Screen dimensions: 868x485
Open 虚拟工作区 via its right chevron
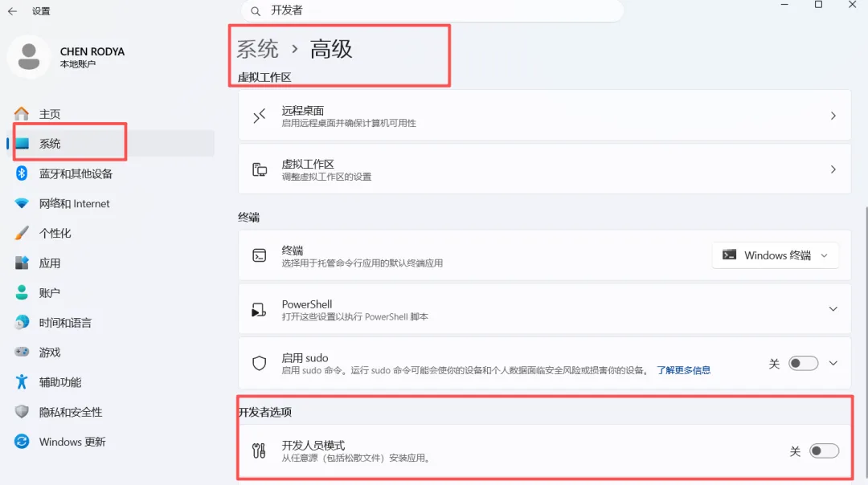(x=833, y=169)
